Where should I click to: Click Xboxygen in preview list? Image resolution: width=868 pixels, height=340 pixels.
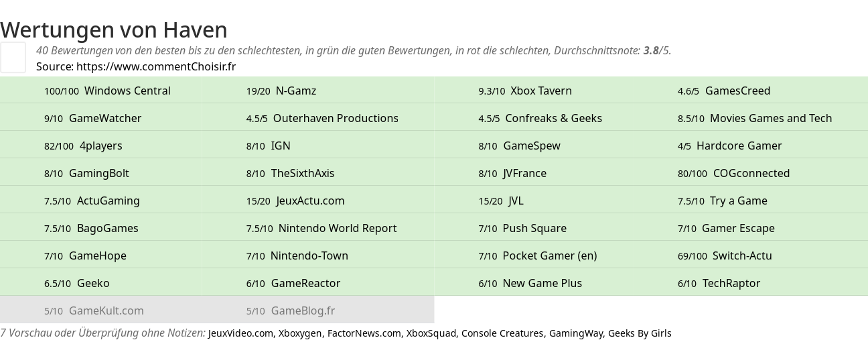point(300,333)
